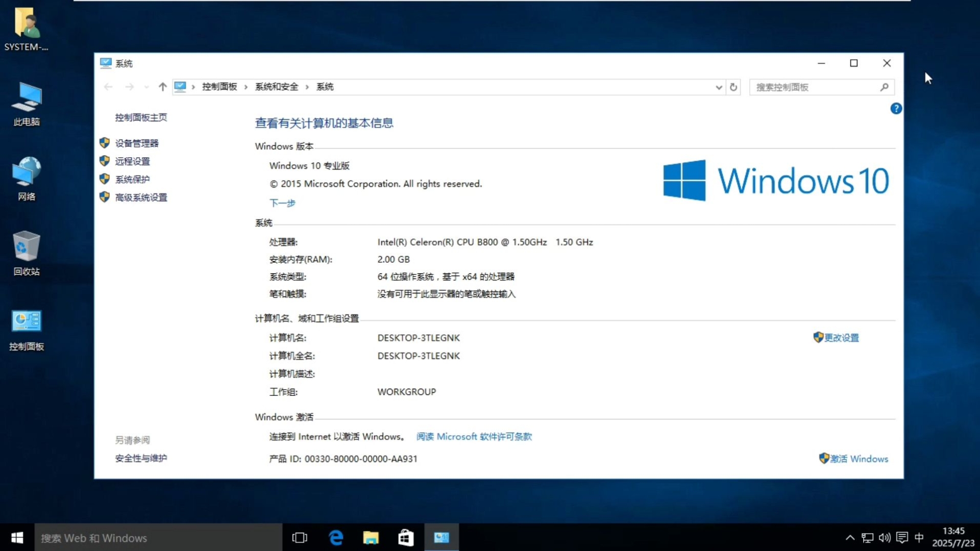Click the refresh icon in the address bar

click(x=733, y=87)
